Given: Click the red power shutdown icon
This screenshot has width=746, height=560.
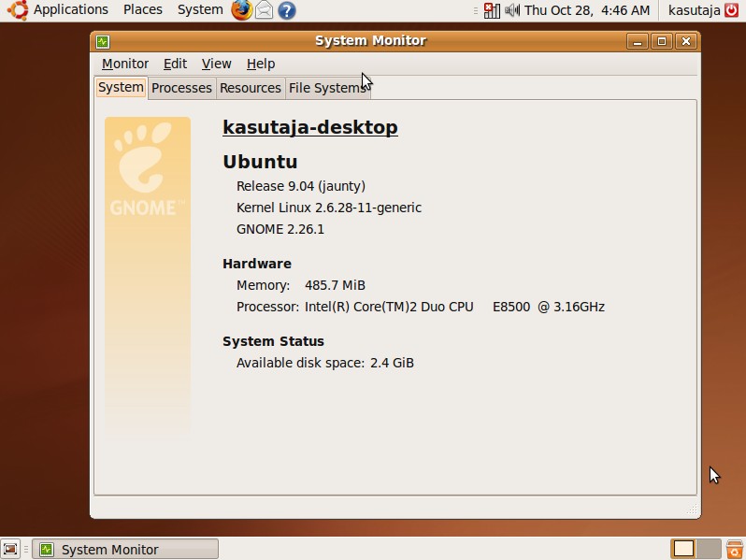Looking at the screenshot, I should point(732,10).
